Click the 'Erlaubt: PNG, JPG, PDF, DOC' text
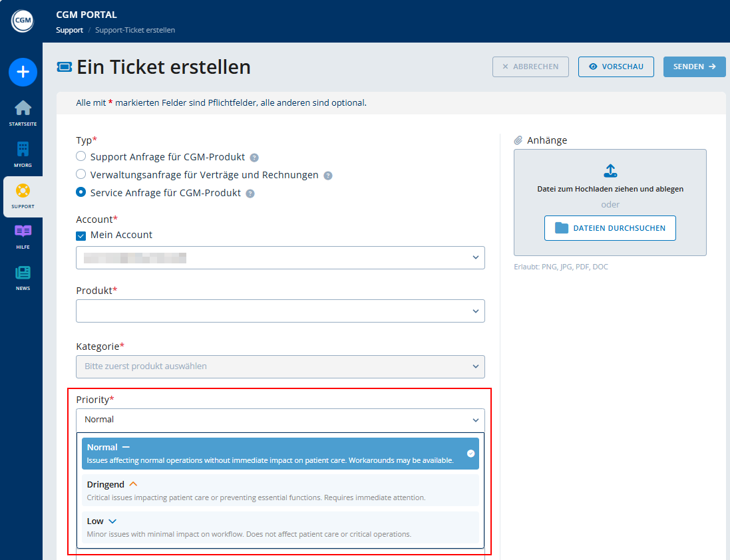 [x=560, y=267]
